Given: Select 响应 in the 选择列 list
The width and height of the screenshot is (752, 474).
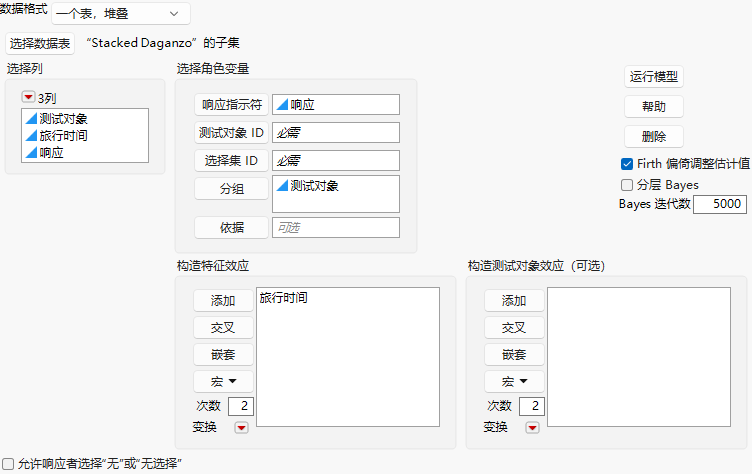Looking at the screenshot, I should point(51,153).
